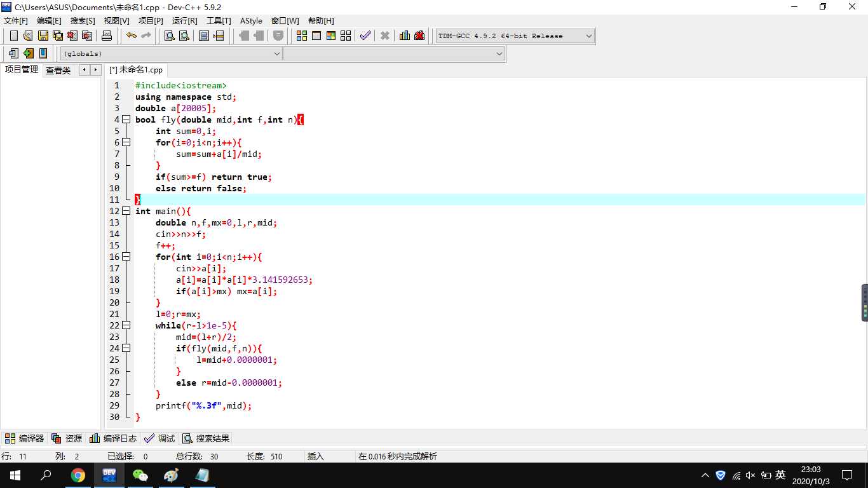
Task: Open the Replace dialog
Action: 184,36
